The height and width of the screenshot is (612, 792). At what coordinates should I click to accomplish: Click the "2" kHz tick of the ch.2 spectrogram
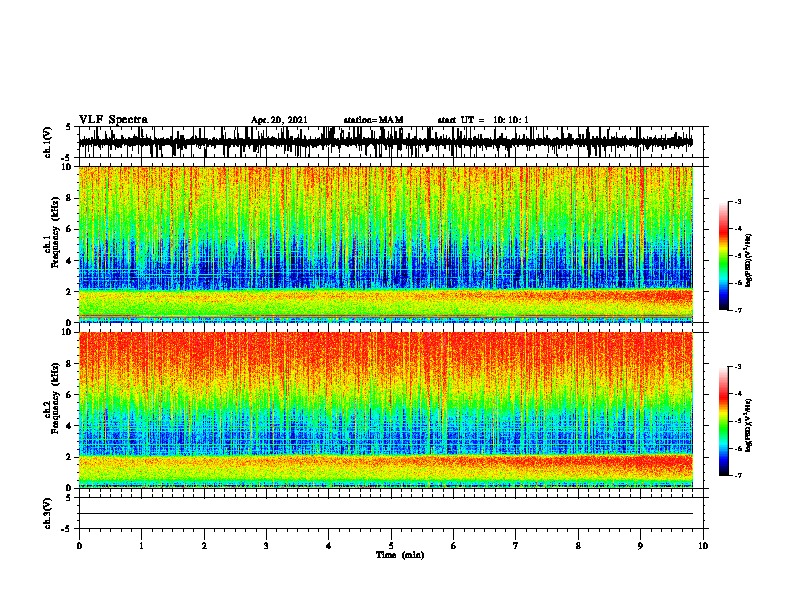tap(69, 457)
